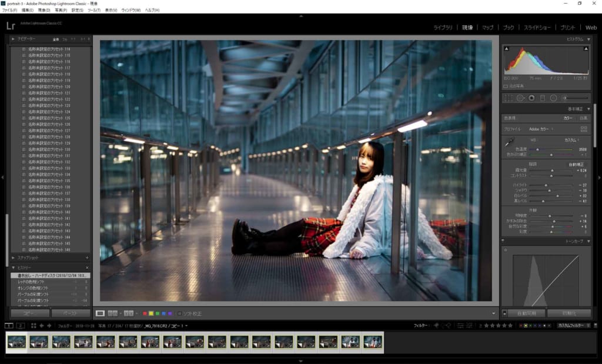Viewport: 602px width, 364px height.
Task: Toggle Tone Curve panel on/off switch
Action: tap(503, 241)
